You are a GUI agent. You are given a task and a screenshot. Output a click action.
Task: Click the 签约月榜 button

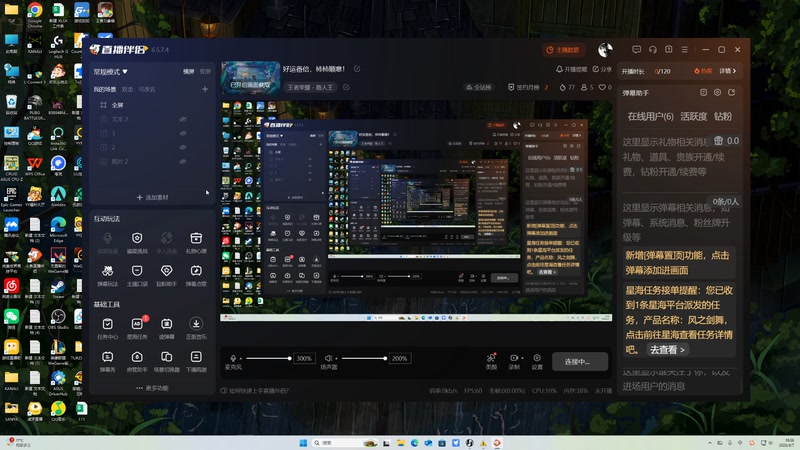tap(528, 87)
